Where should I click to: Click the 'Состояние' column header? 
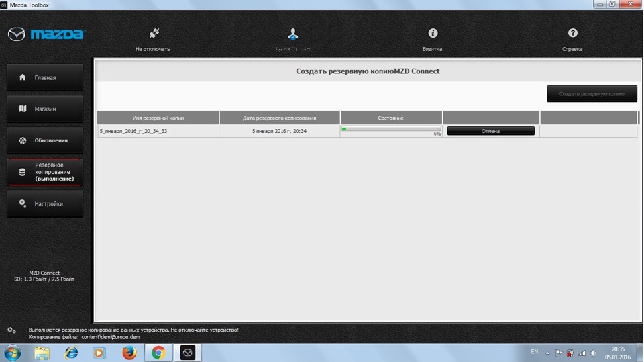pyautogui.click(x=391, y=118)
